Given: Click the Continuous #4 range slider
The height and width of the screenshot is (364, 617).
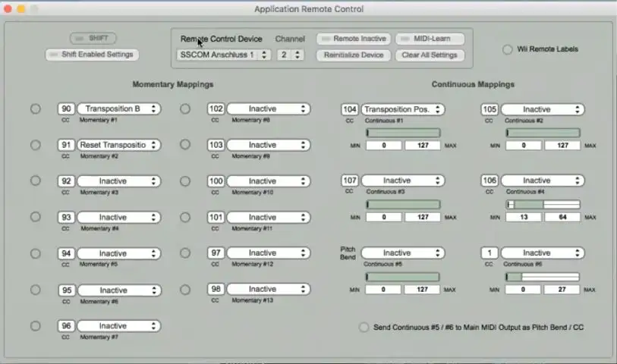Looking at the screenshot, I should pos(543,205).
